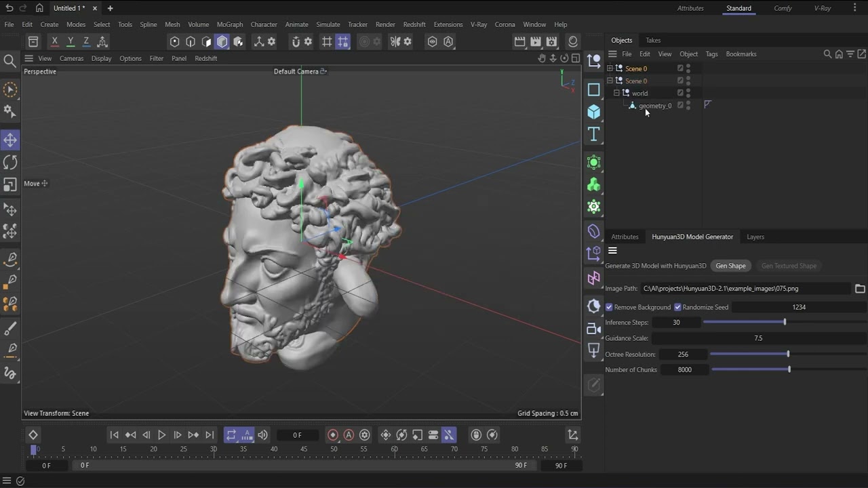Switch to the Takes tab
The image size is (868, 488).
point(653,40)
